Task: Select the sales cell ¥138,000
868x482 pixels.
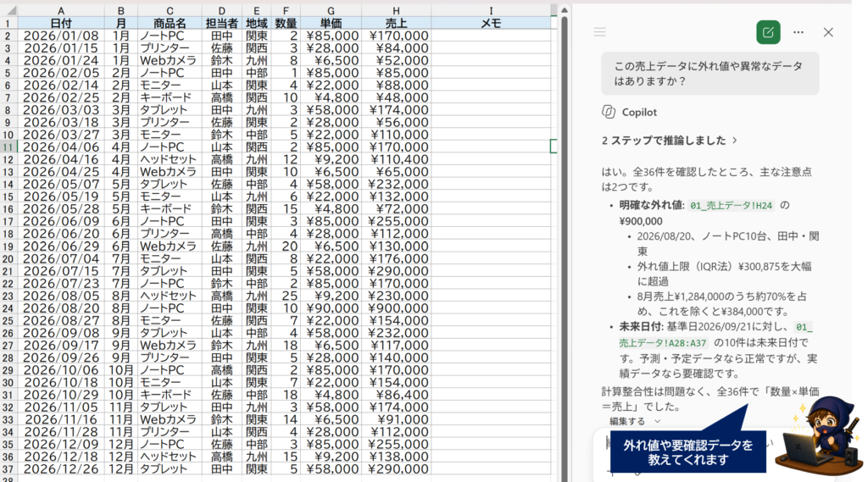Action: (x=396, y=457)
